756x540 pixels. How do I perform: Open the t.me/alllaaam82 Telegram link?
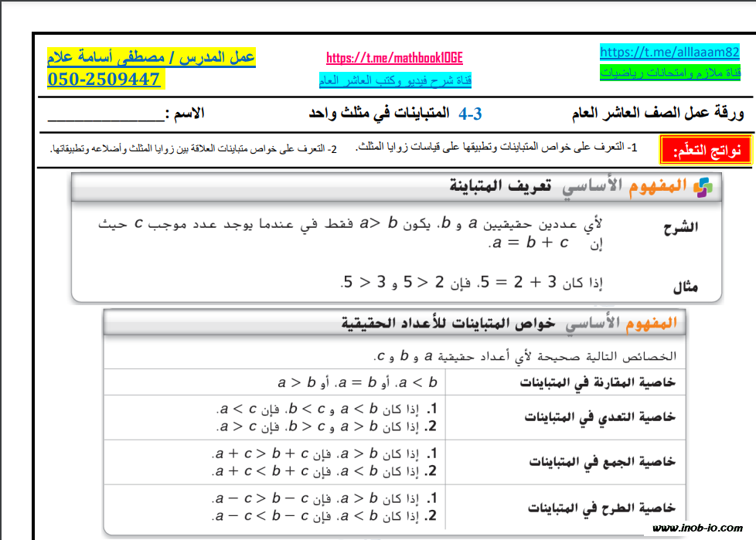tap(669, 52)
